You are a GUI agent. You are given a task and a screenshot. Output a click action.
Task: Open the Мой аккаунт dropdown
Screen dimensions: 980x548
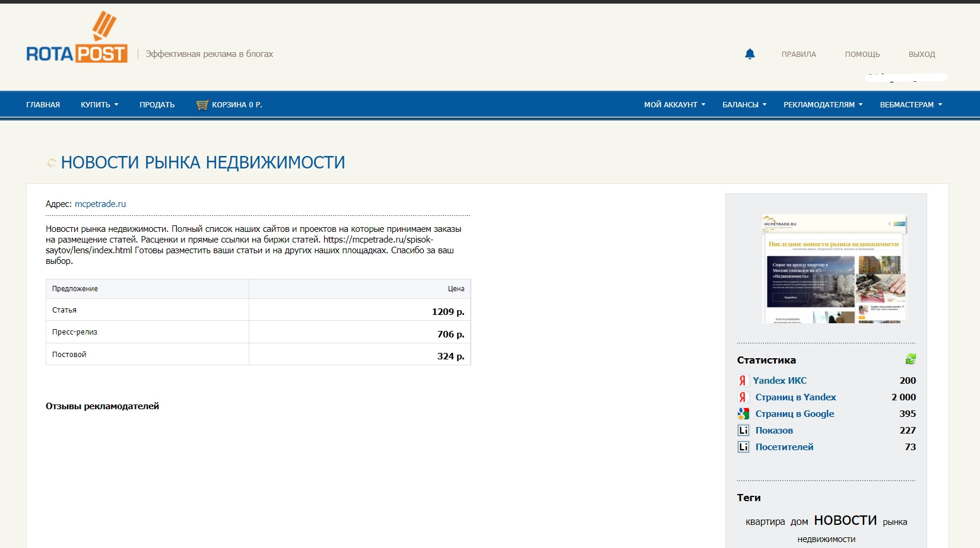[675, 105]
